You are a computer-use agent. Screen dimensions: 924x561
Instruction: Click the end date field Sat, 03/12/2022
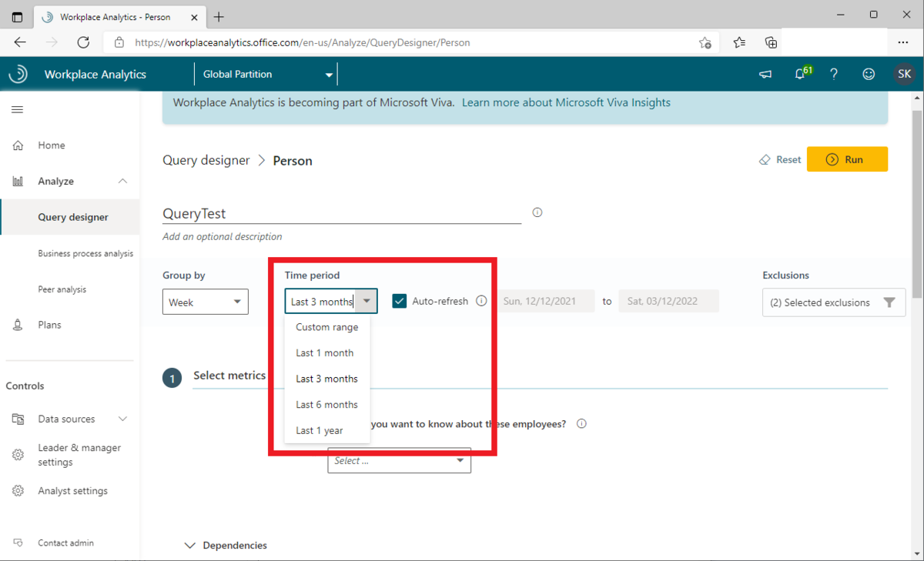(x=669, y=301)
